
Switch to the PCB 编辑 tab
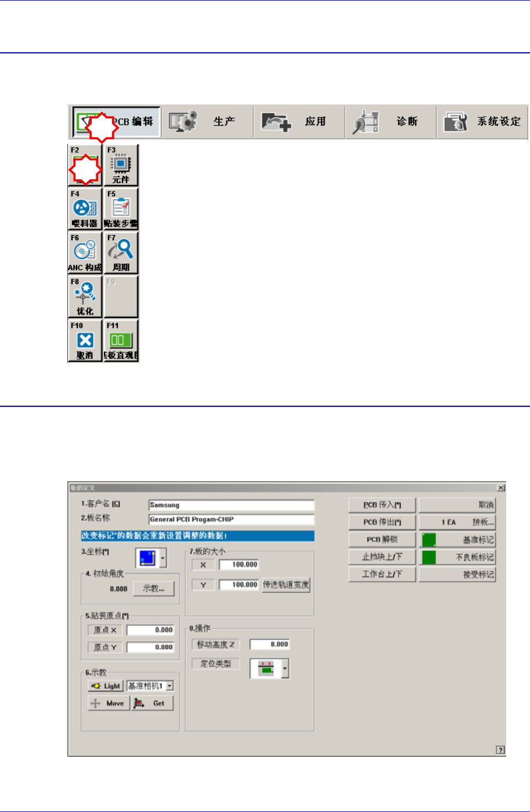pos(116,122)
